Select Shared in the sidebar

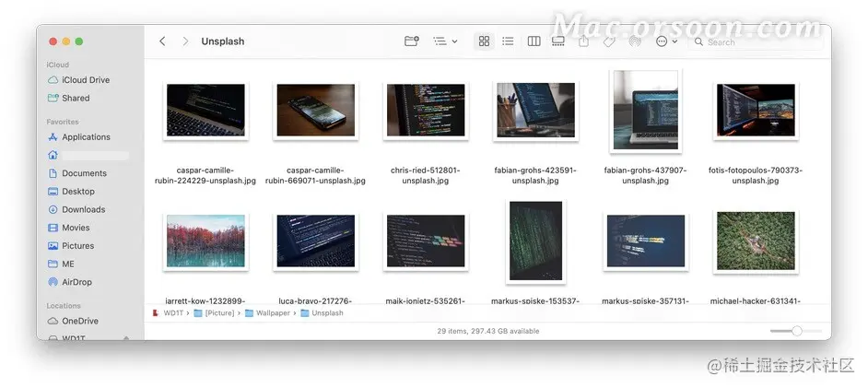click(68, 98)
